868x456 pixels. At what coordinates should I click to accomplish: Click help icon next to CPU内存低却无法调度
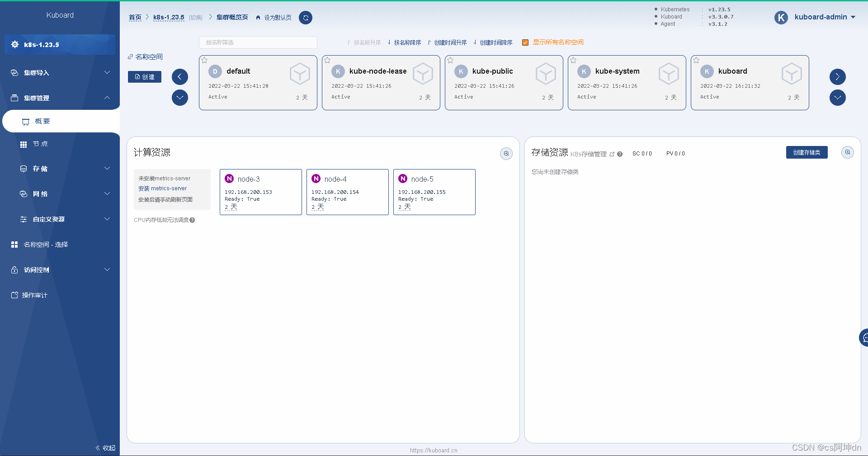coord(192,220)
